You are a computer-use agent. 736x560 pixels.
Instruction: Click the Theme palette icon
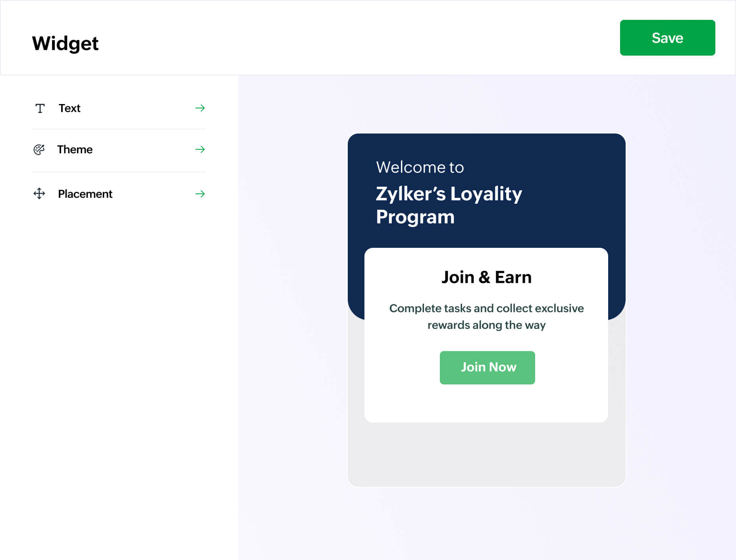[39, 150]
